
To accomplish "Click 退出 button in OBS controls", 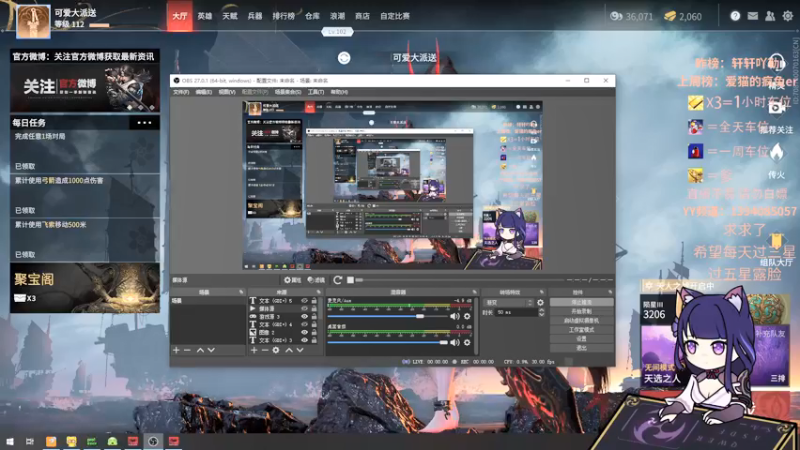I will click(x=581, y=348).
